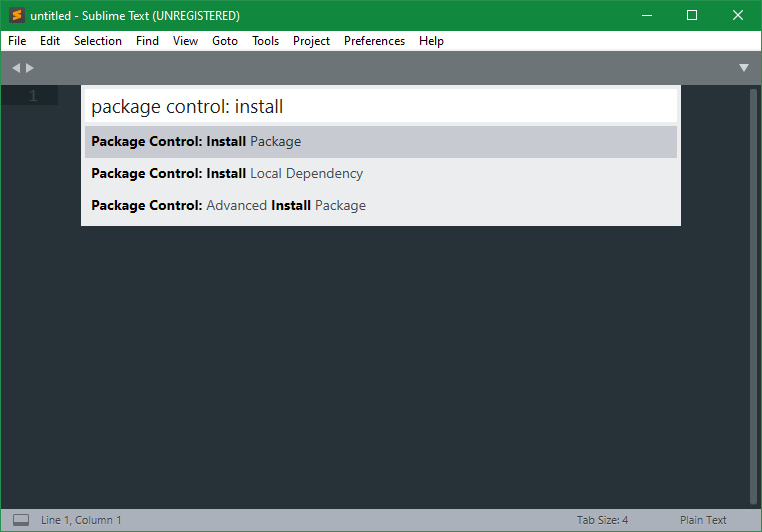Close the Sublime Text window
762x532 pixels.
[738, 16]
